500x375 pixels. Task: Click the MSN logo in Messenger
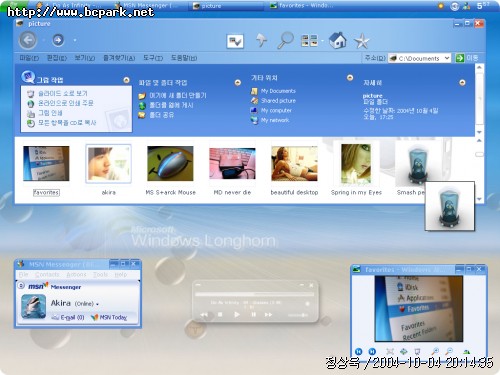click(x=38, y=286)
